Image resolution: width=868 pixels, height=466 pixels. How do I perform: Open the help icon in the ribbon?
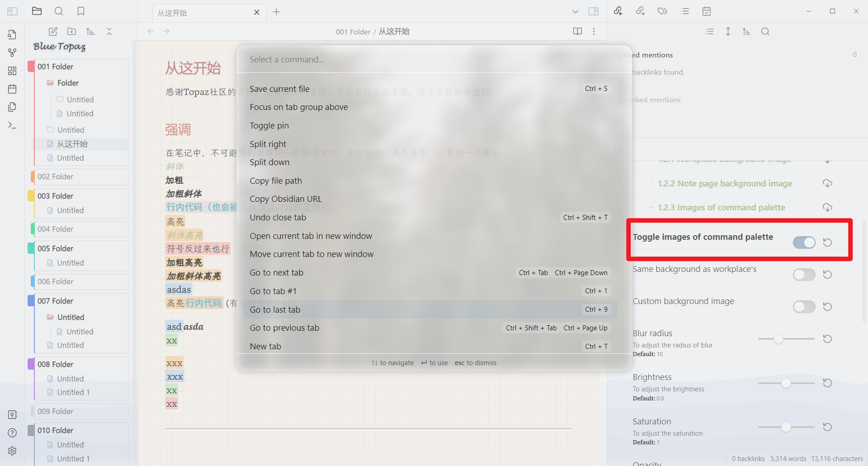pos(12,433)
